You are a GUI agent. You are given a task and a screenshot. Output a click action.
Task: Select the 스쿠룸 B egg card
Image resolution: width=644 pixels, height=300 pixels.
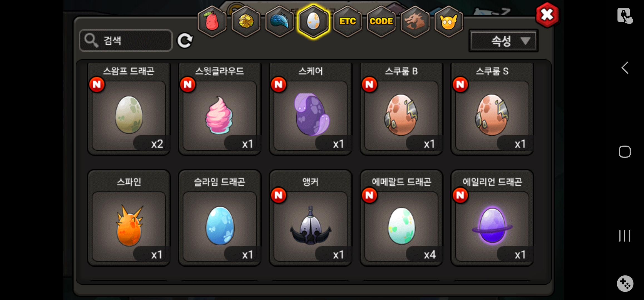coord(401,109)
